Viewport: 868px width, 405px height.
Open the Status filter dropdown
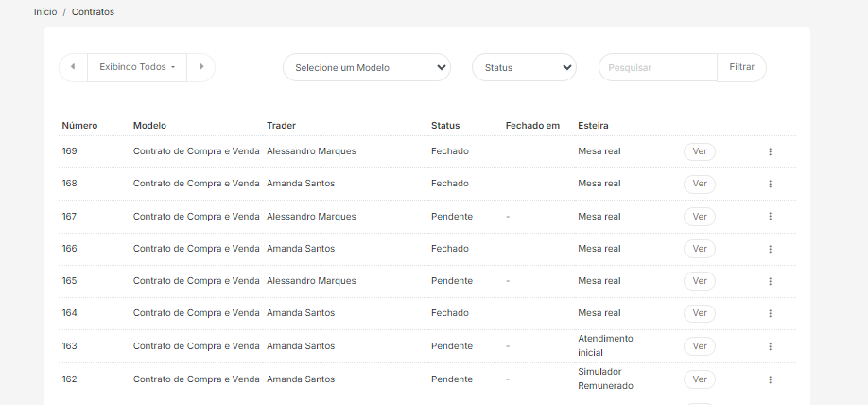524,67
